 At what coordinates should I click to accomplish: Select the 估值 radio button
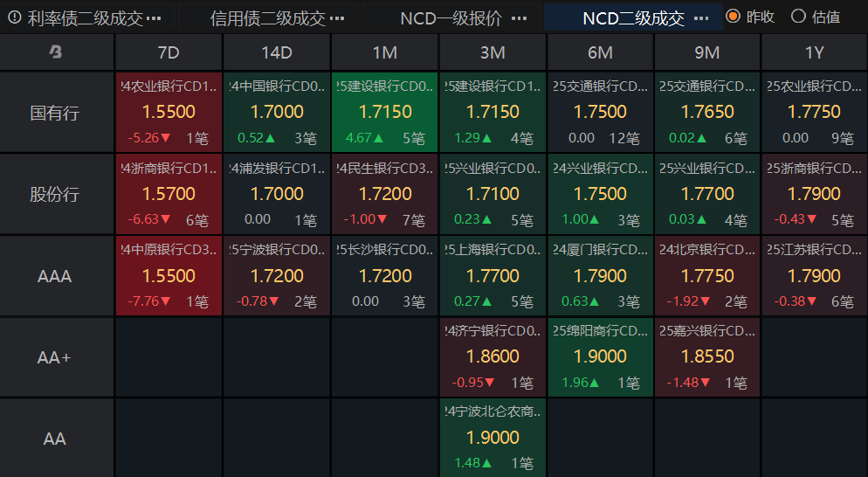click(798, 17)
